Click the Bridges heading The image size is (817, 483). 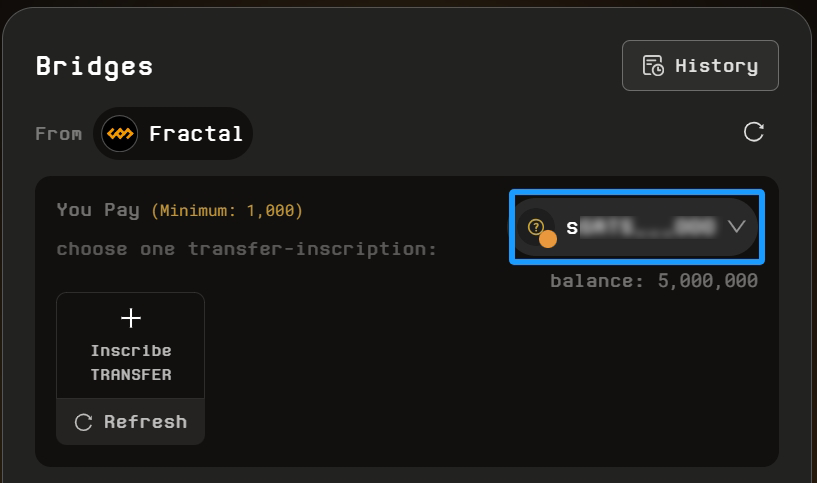point(94,66)
